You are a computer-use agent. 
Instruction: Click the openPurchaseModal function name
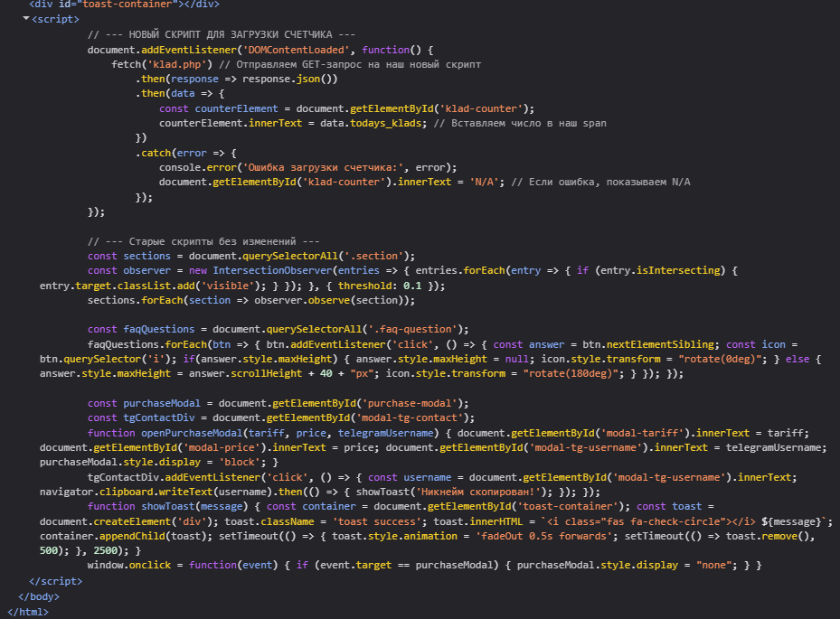(x=193, y=433)
